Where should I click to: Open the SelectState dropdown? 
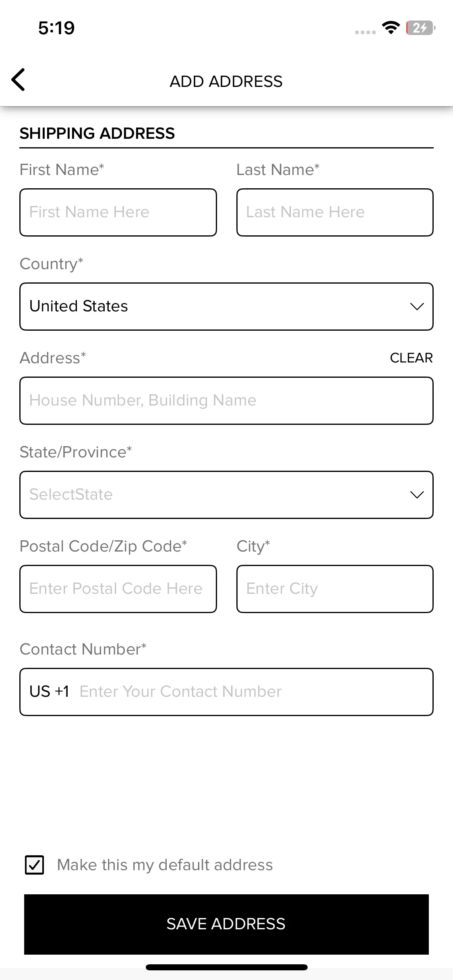click(226, 495)
